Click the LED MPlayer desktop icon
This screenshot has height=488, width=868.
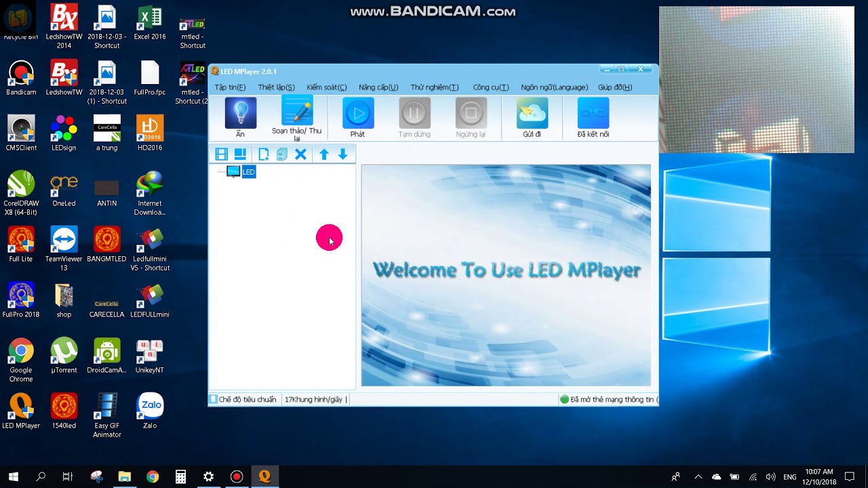pos(21,411)
